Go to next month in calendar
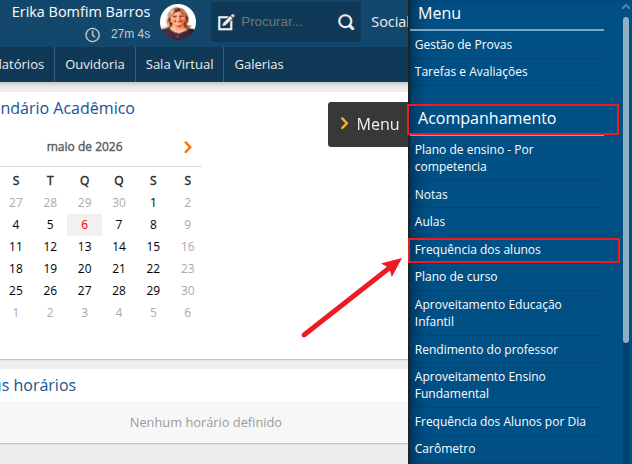632x464 pixels. (x=187, y=147)
